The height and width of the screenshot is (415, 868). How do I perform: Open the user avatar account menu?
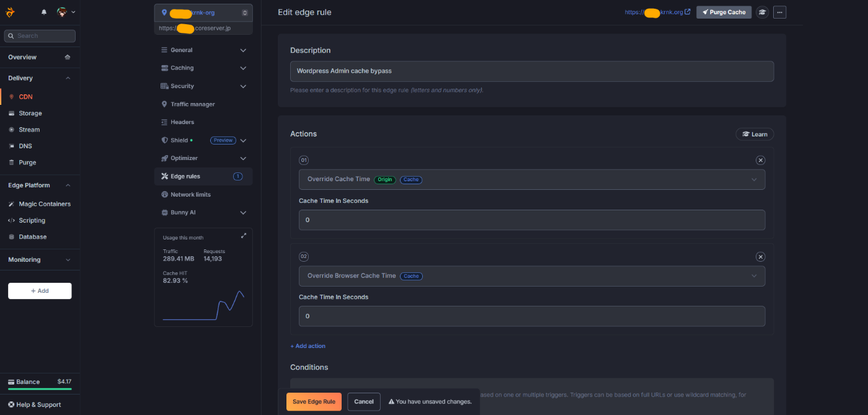(66, 12)
